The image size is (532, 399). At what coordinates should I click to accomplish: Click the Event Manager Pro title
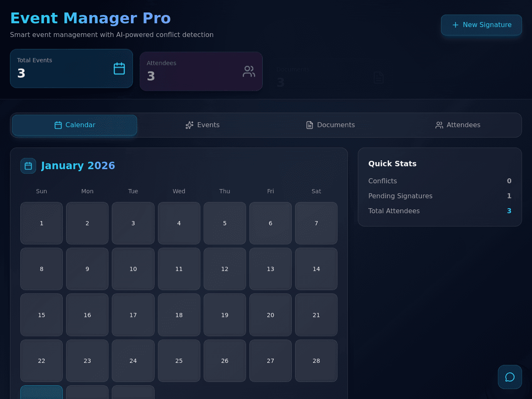(91, 18)
